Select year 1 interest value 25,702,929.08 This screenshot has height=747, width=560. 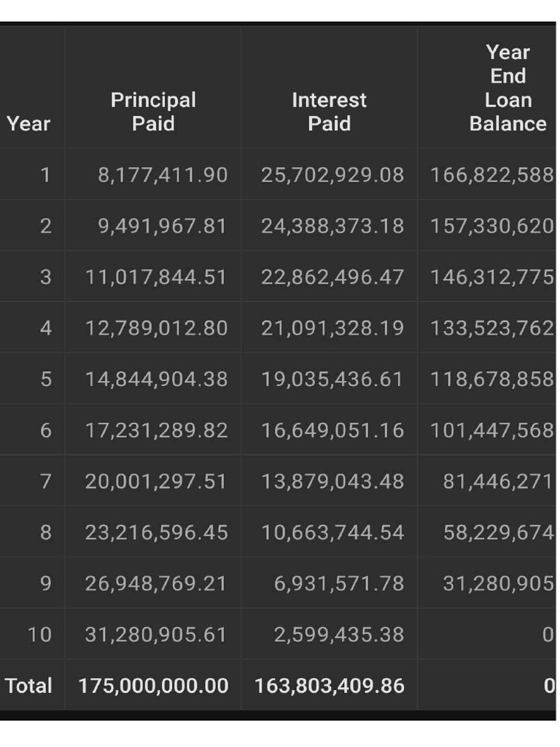(x=332, y=175)
